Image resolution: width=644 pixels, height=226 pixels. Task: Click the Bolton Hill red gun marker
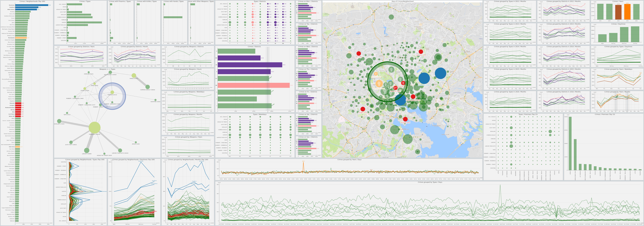point(396,88)
